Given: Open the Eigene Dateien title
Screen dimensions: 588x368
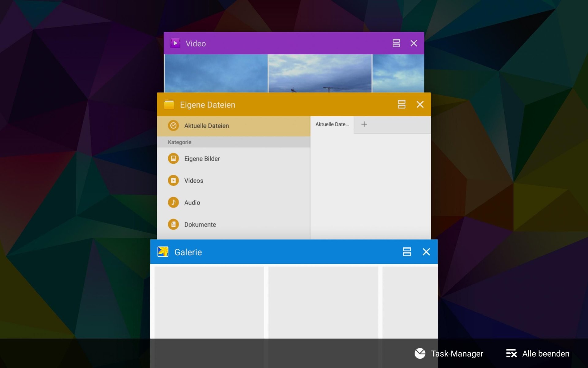Looking at the screenshot, I should (208, 105).
